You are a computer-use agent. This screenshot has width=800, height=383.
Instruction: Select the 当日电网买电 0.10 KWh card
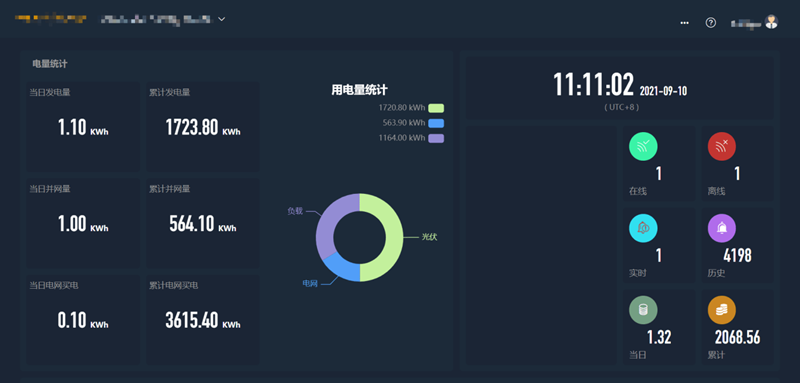click(x=83, y=320)
